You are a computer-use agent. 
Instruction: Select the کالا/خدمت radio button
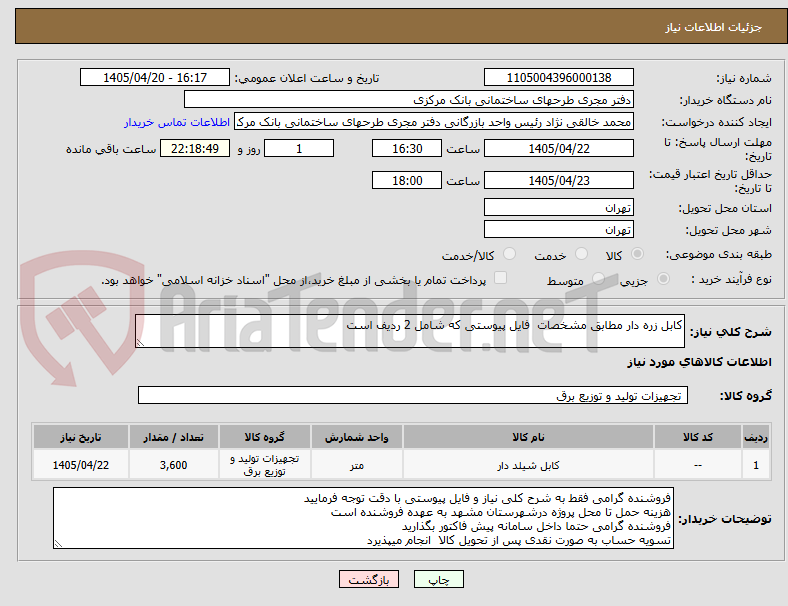coord(510,254)
